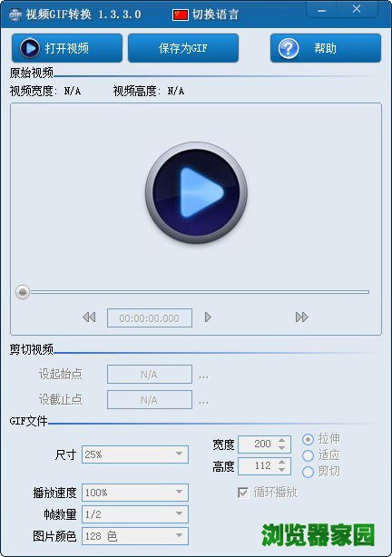Open the 尺寸 25% dropdown
The width and height of the screenshot is (392, 557).
tap(135, 454)
